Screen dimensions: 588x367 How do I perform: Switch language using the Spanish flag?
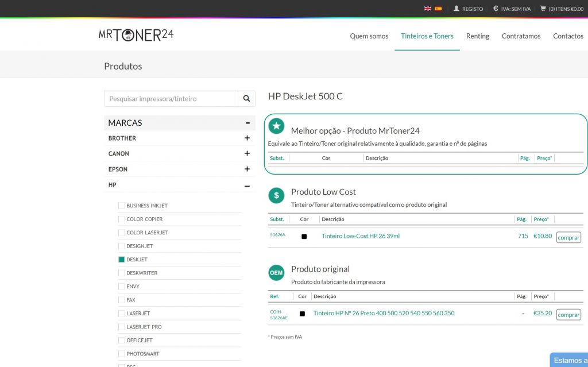click(438, 9)
